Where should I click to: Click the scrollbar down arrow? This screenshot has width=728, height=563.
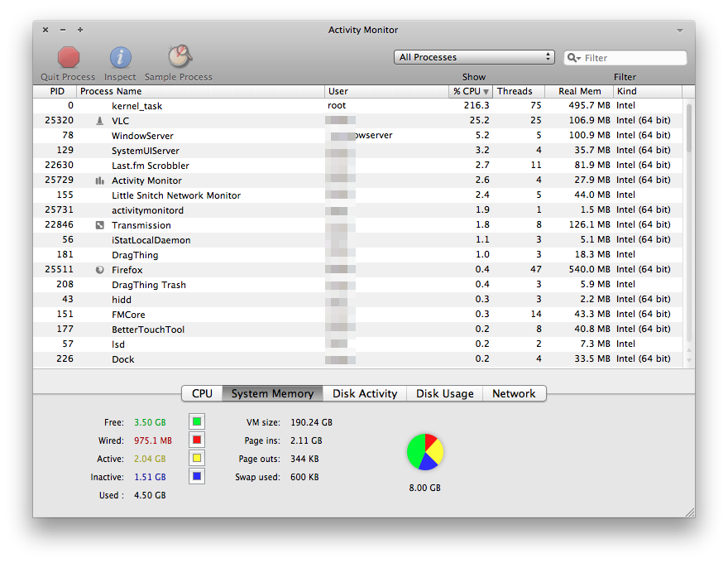pos(689,360)
